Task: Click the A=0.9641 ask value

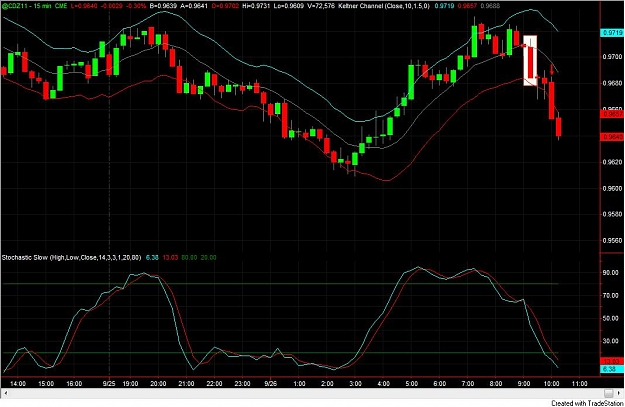Action: (x=194, y=6)
